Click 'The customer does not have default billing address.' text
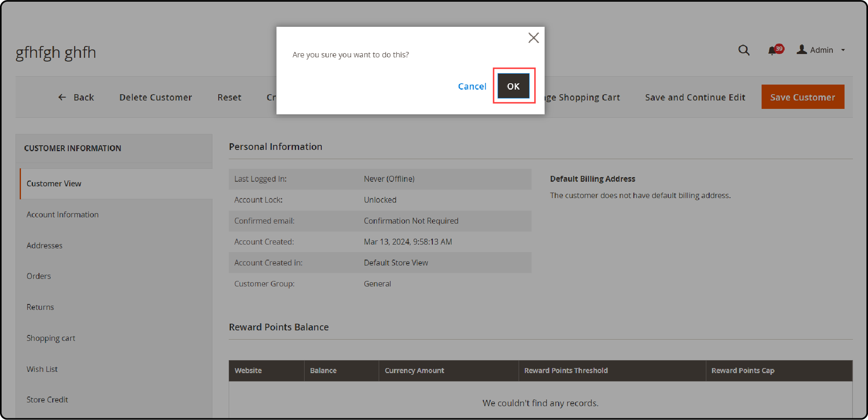This screenshot has width=868, height=420. 640,195
